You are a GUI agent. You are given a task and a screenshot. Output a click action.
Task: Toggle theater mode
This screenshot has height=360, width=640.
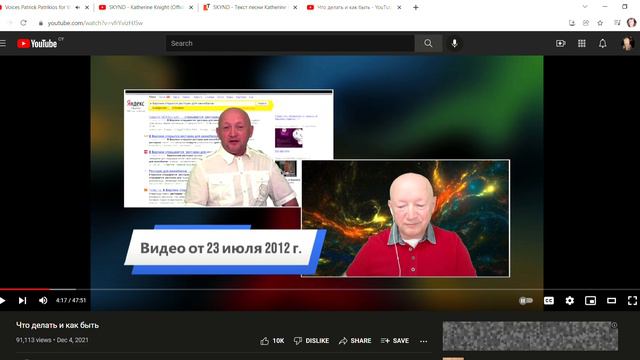coord(611,300)
